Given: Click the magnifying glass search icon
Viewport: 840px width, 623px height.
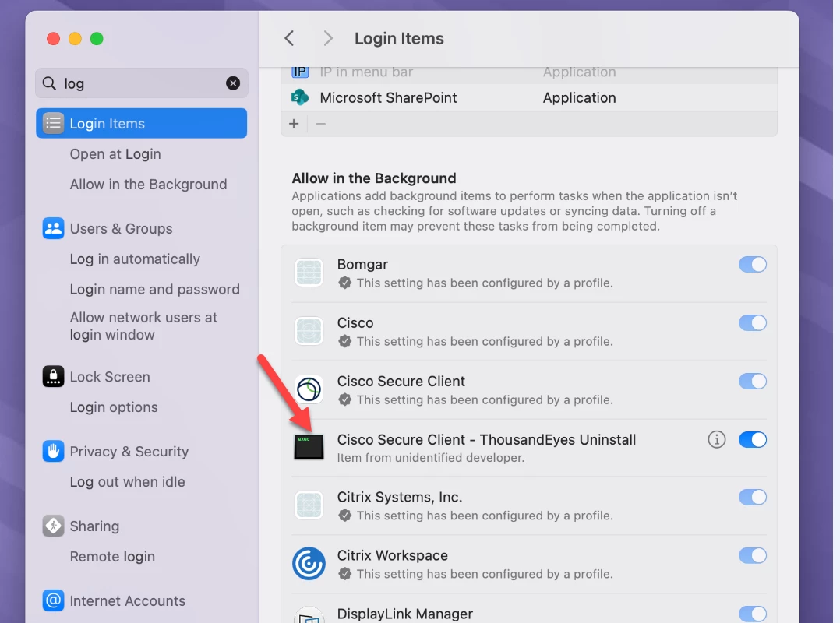Looking at the screenshot, I should (x=49, y=83).
